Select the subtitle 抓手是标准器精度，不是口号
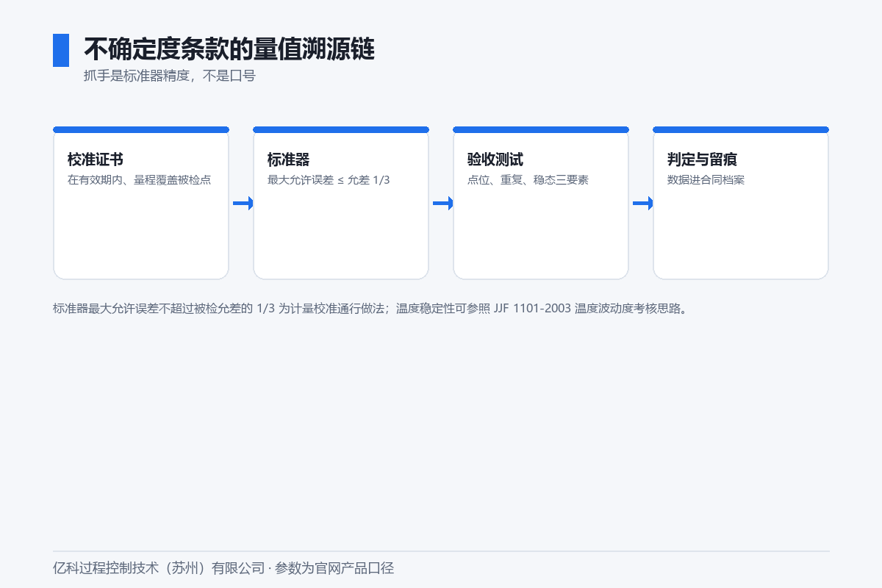This screenshot has height=588, width=882. coord(170,76)
